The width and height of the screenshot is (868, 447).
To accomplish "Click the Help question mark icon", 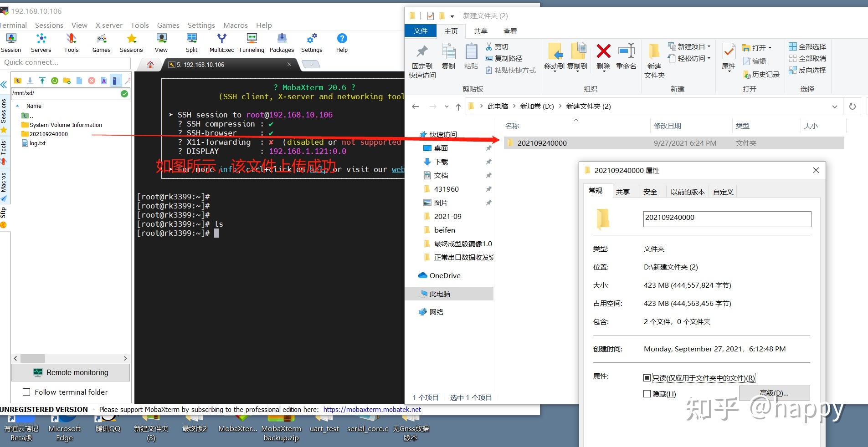I will [342, 43].
